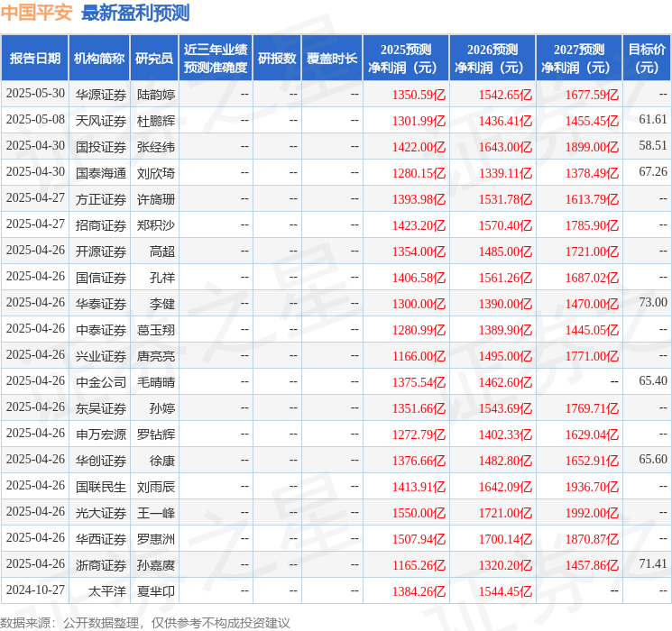This screenshot has width=672, height=631.
Task: Click target price 67.26
Action: 653,172
